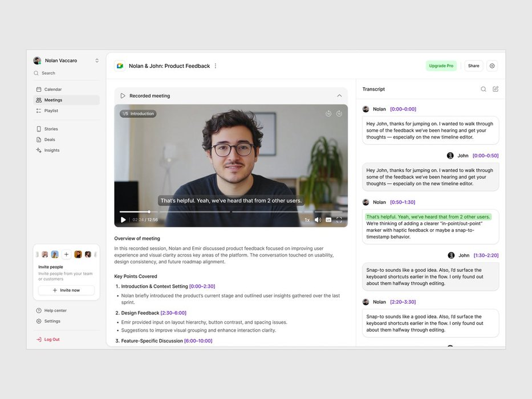Select Meetings in the sidebar
The image size is (532, 399).
(x=67, y=100)
